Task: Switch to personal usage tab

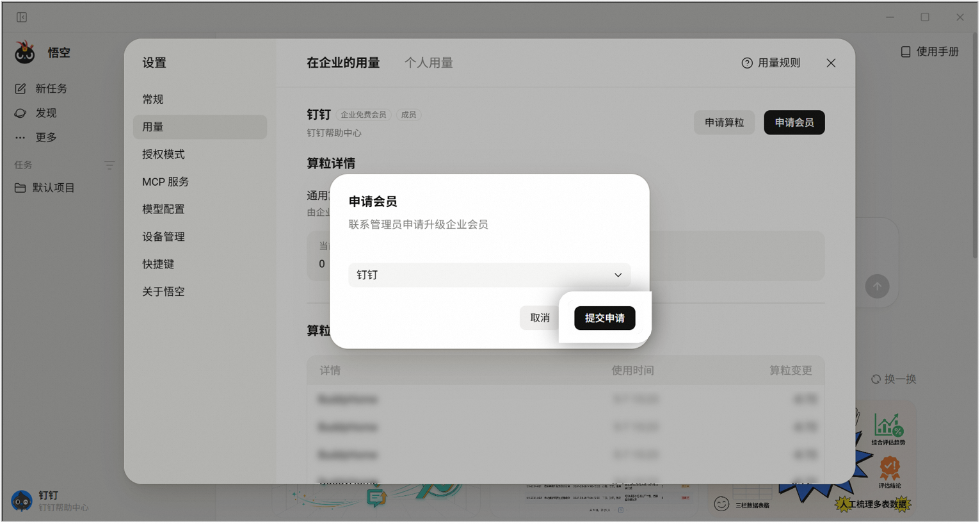Action: (429, 63)
